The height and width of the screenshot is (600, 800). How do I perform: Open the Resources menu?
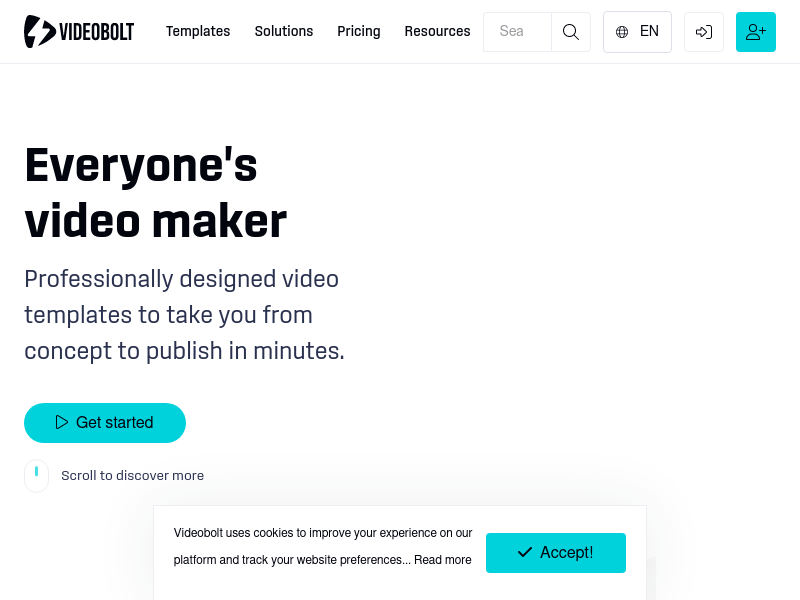click(437, 32)
